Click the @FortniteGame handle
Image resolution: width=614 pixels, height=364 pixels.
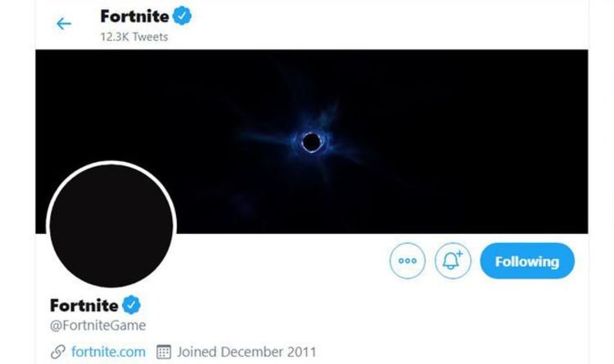coord(97,326)
